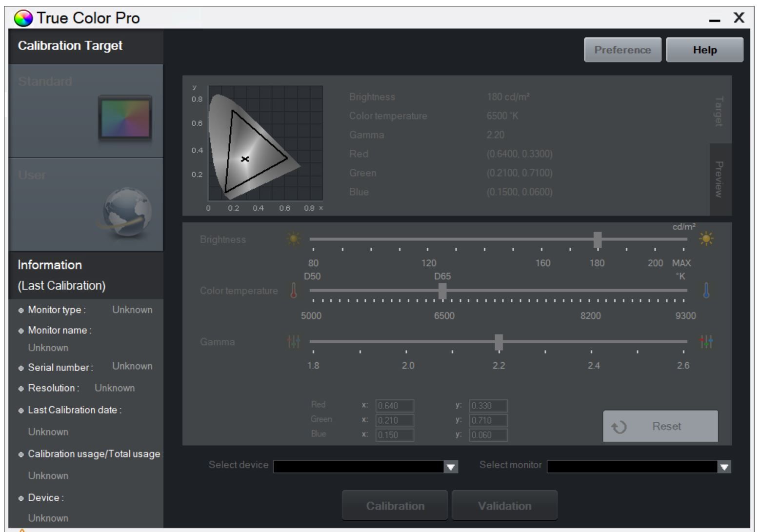Image resolution: width=760 pixels, height=532 pixels.
Task: Click the Blue x coordinate field
Action: [395, 435]
